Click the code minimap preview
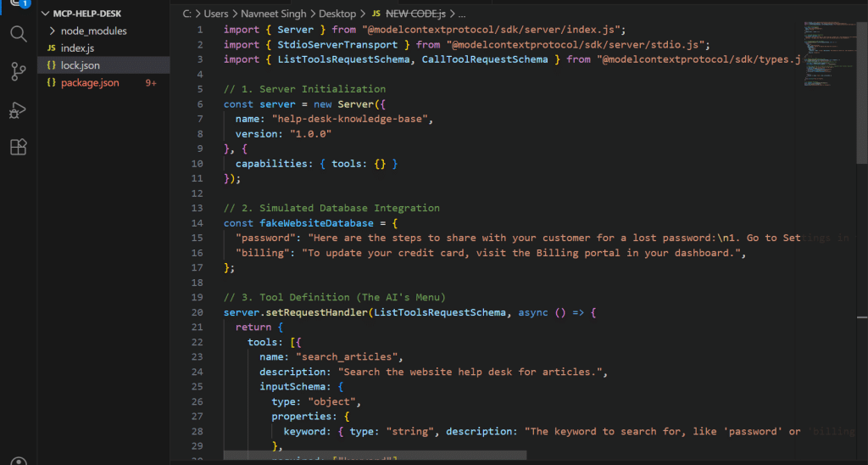Image resolution: width=868 pixels, height=465 pixels. point(826,59)
